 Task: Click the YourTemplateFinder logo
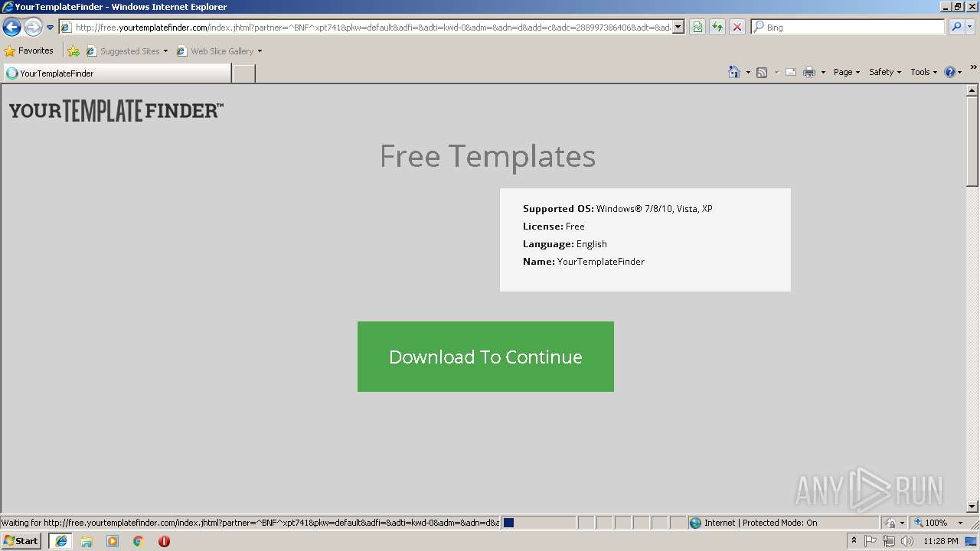click(x=116, y=111)
